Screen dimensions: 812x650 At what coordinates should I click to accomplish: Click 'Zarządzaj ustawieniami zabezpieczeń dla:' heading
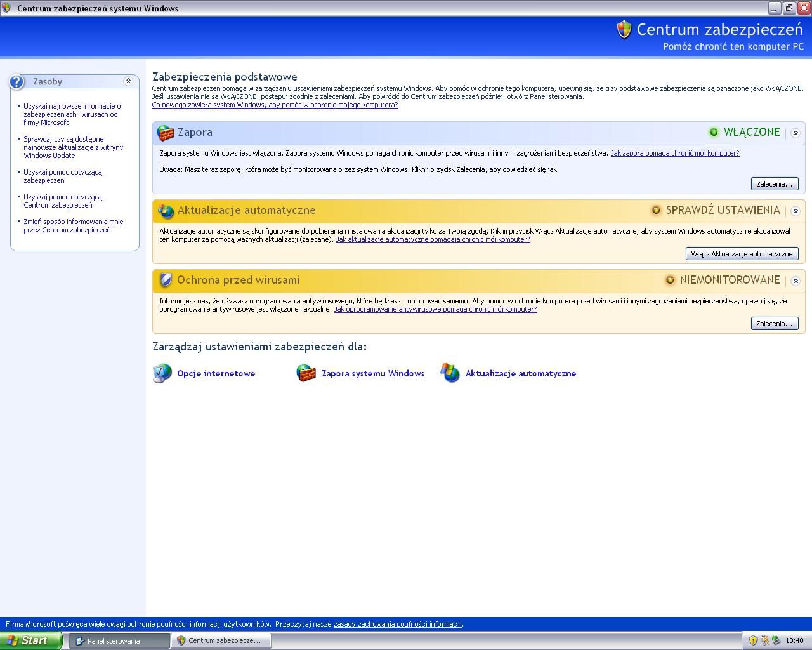pos(259,347)
